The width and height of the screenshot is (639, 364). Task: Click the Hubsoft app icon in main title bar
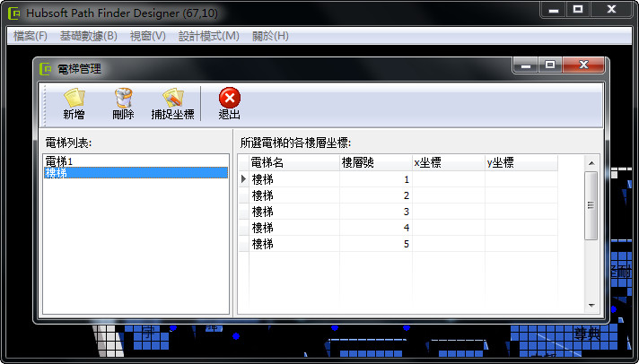[x=14, y=13]
